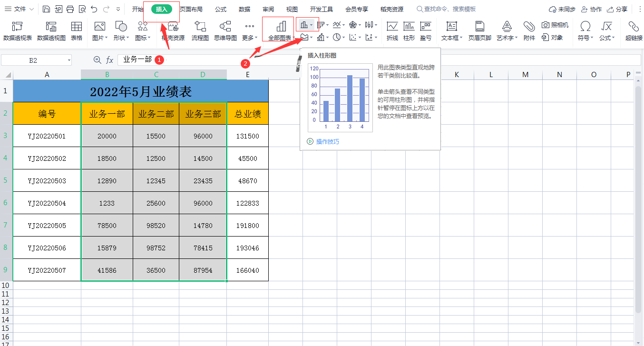
Task: Expand the Name Box dropdown arrow
Action: (69, 60)
